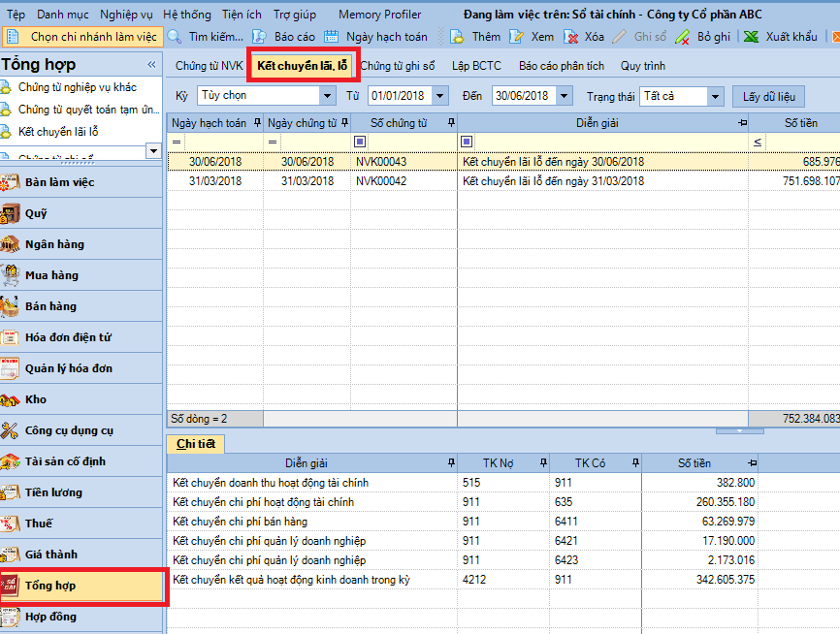The width and height of the screenshot is (840, 634).
Task: Click Số chứng từ filter operator box
Action: pos(360,142)
